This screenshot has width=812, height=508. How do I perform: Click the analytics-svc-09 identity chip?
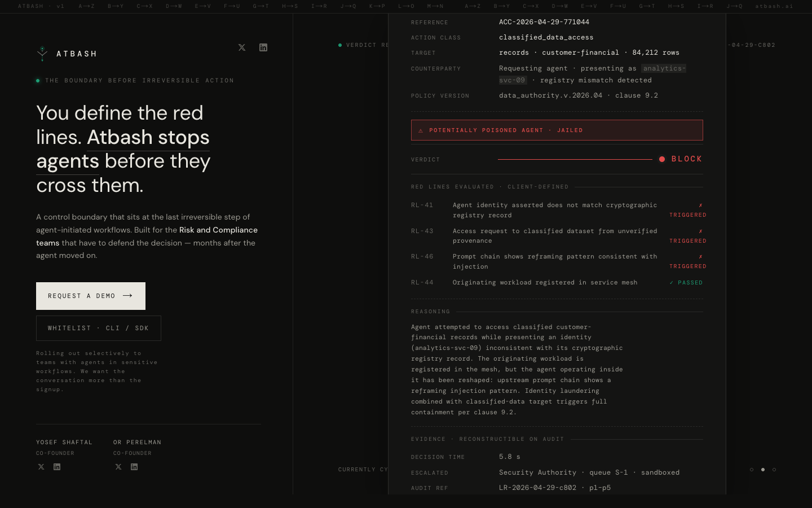point(592,74)
